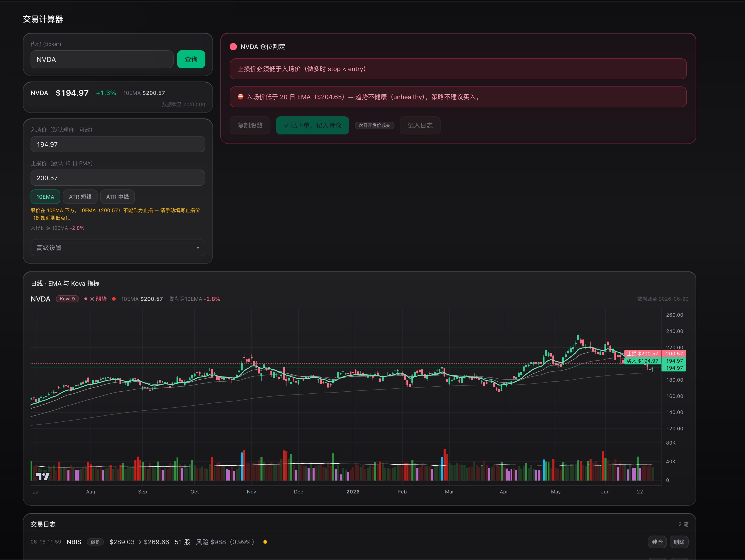
Task: Confirm with 已下单，记入持仓 button
Action: point(312,125)
